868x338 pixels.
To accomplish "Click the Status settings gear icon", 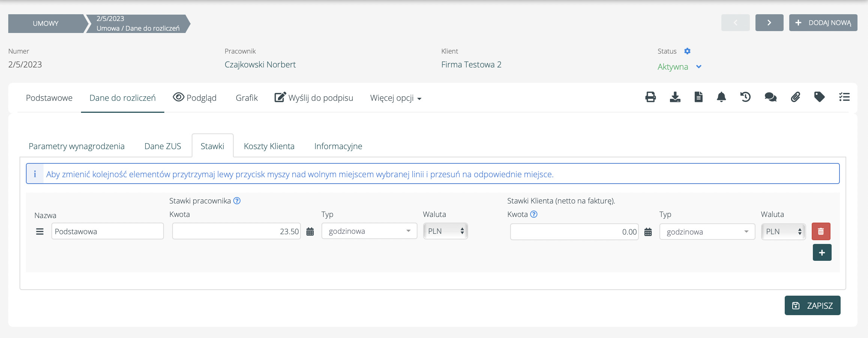I will [x=687, y=51].
